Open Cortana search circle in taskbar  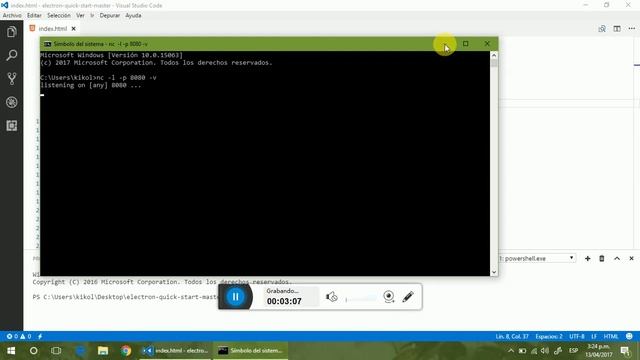pos(33,351)
